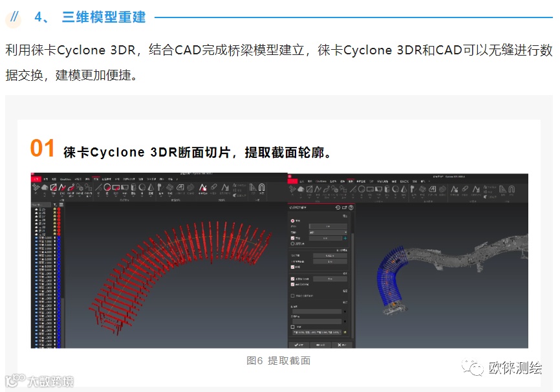Open the combo box below the first numeric field
Viewport: 560px width, 392px height.
tap(328, 232)
